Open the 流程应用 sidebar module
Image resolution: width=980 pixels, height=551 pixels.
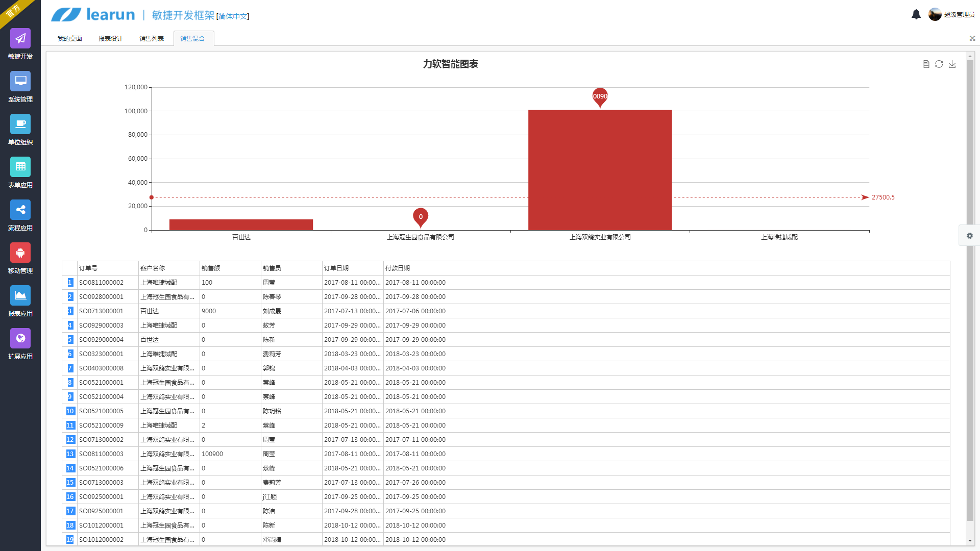(x=20, y=216)
